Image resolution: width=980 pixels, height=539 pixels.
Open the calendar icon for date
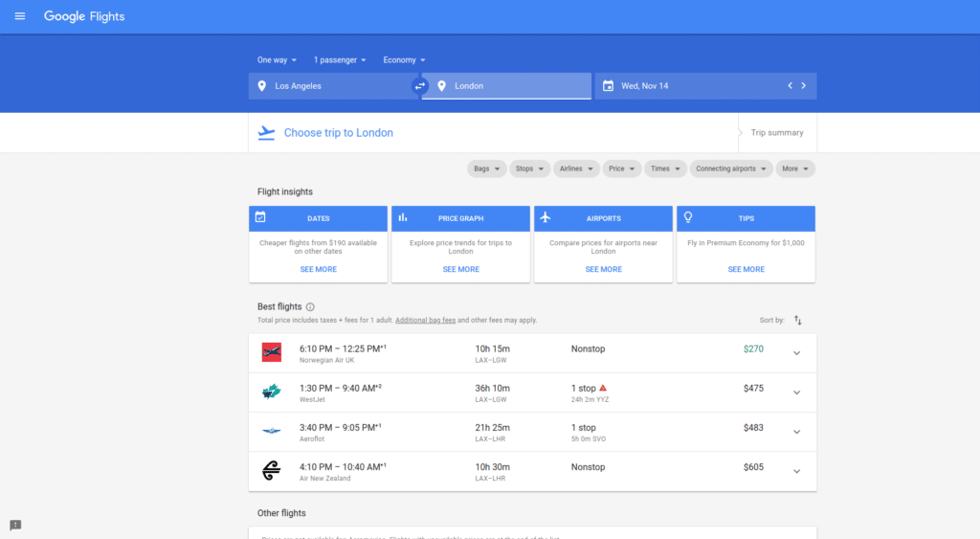click(608, 85)
